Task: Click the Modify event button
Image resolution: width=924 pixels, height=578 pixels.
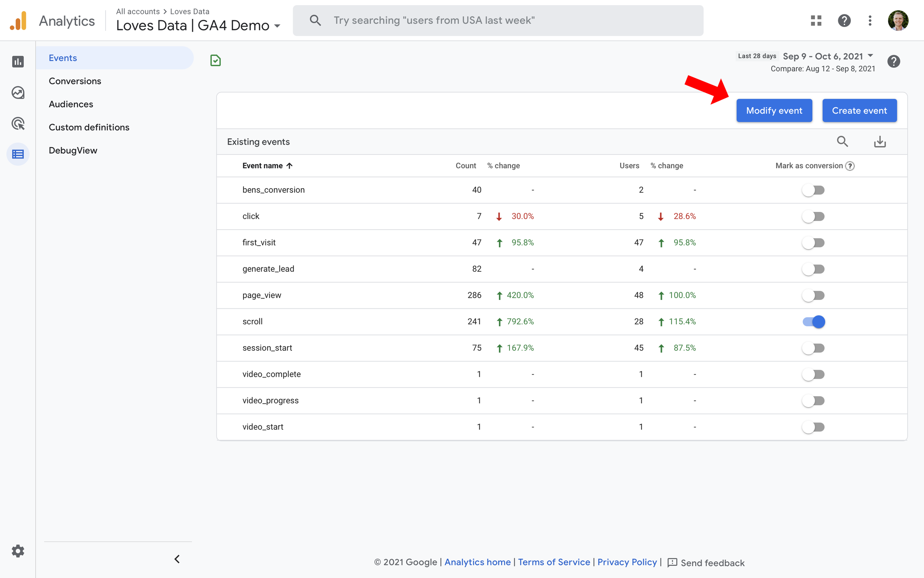Action: point(774,111)
